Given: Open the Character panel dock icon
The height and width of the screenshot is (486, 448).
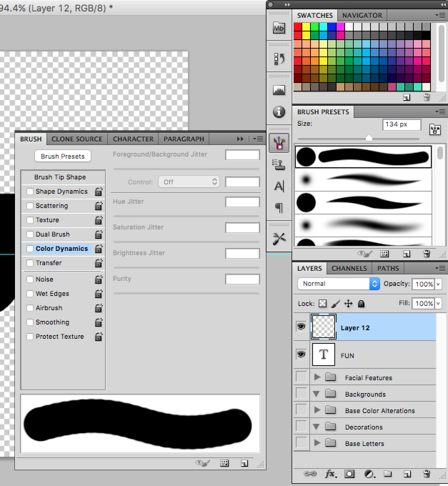Looking at the screenshot, I should point(279,186).
